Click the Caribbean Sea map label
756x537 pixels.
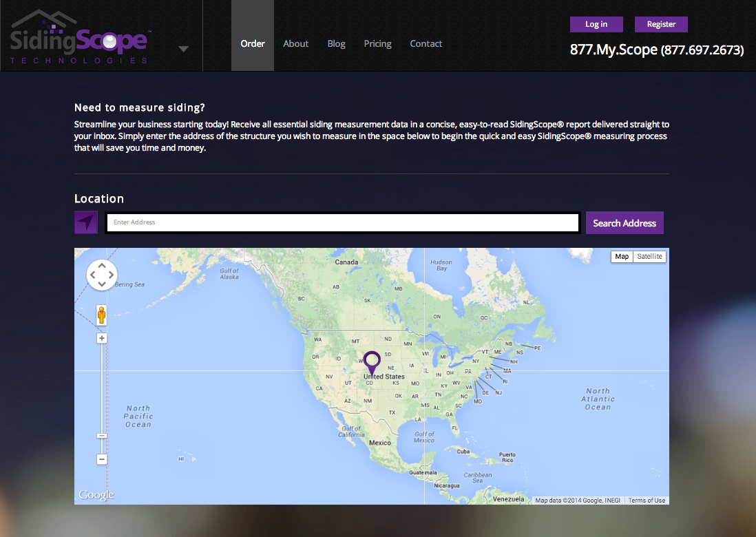coord(478,478)
